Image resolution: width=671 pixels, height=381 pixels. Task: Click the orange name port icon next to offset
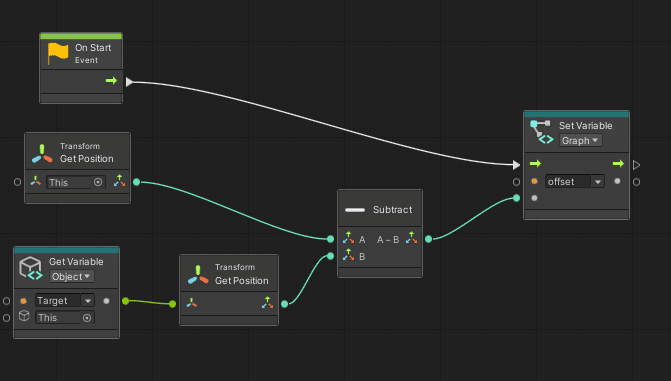click(x=534, y=181)
